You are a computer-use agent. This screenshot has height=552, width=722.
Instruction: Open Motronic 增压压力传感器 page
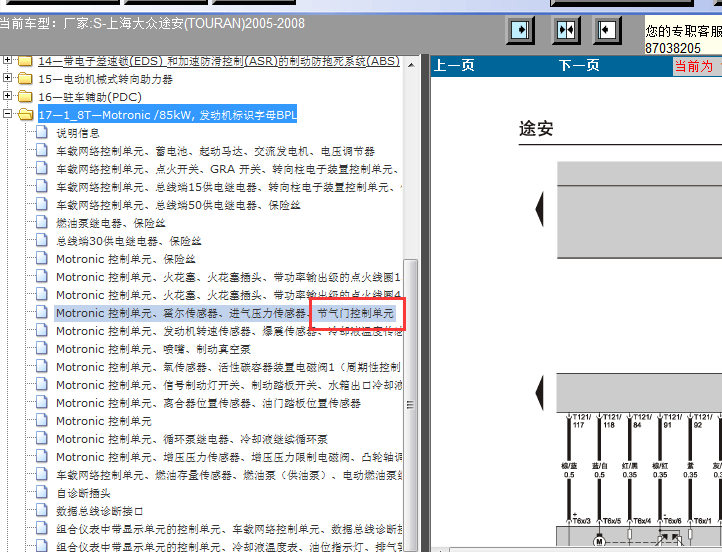228,457
